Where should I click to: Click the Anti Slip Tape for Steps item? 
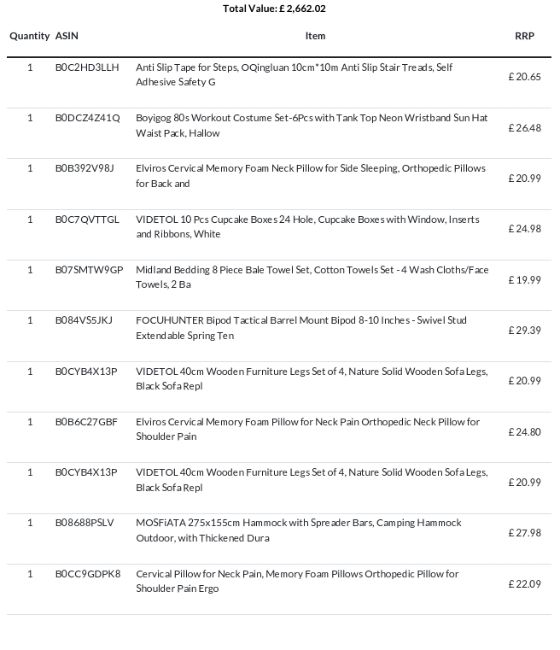(294, 75)
